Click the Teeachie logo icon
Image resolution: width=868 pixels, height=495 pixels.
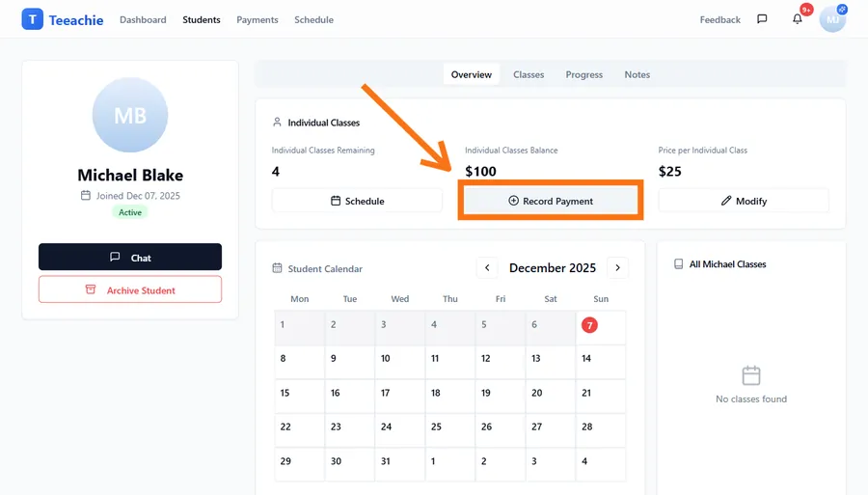click(32, 19)
